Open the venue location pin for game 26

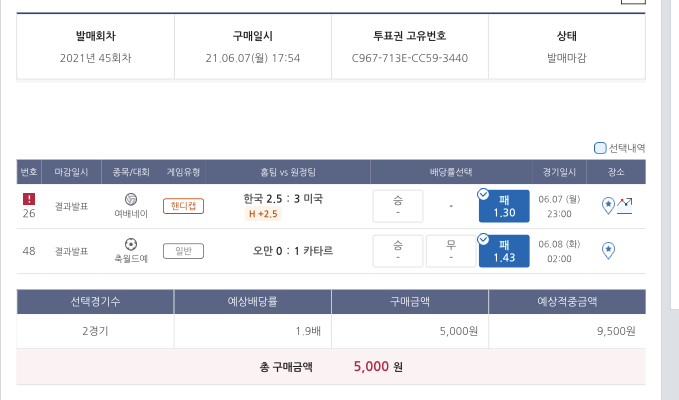coord(607,205)
